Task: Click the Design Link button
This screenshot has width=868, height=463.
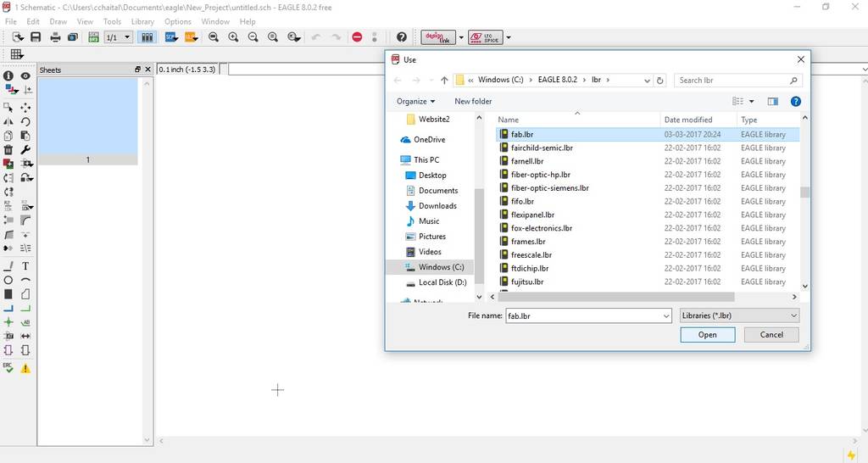Action: coord(438,37)
